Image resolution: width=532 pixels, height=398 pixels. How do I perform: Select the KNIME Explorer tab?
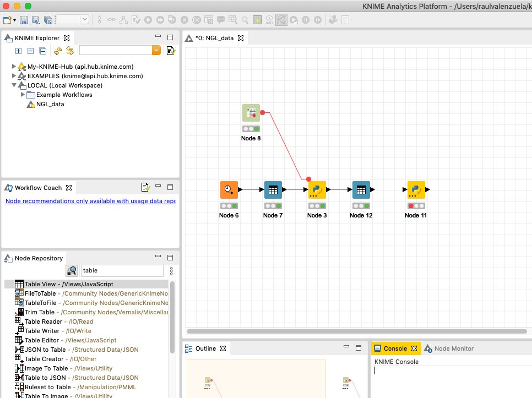click(37, 38)
